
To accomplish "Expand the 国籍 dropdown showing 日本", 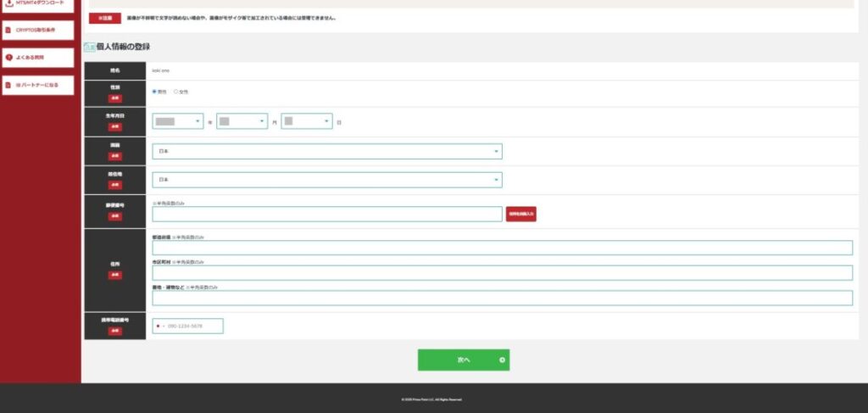I will pos(327,152).
